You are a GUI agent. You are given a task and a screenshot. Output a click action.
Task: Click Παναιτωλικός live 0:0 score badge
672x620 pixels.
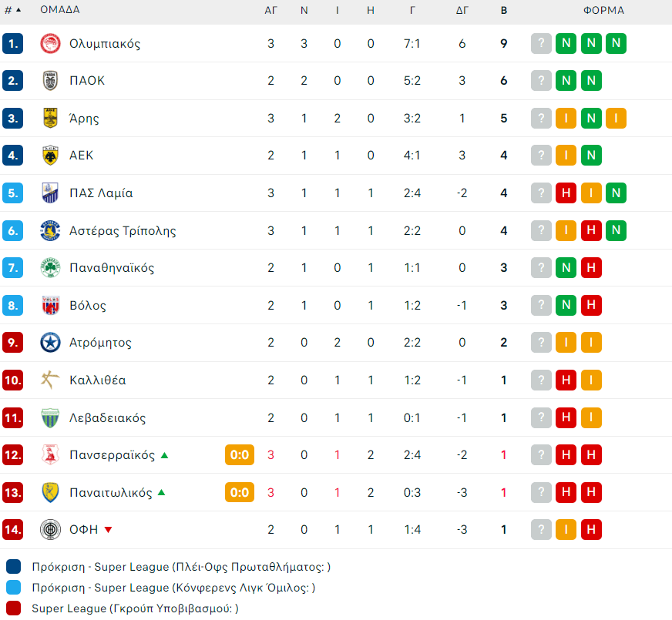239,493
